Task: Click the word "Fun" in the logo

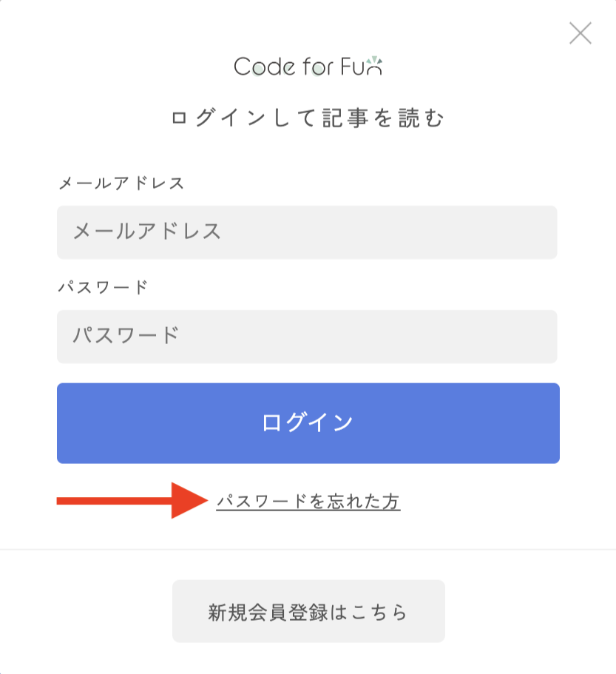Action: click(362, 67)
